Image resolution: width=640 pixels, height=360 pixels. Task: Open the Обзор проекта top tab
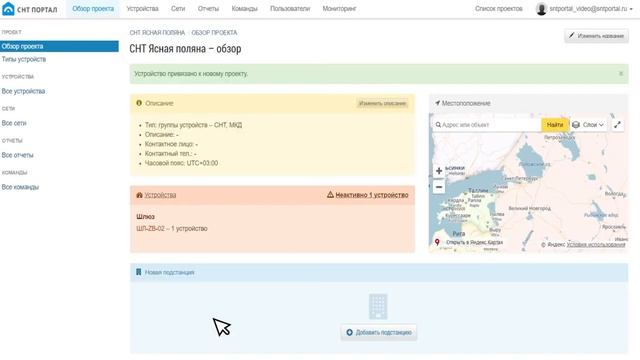(93, 9)
